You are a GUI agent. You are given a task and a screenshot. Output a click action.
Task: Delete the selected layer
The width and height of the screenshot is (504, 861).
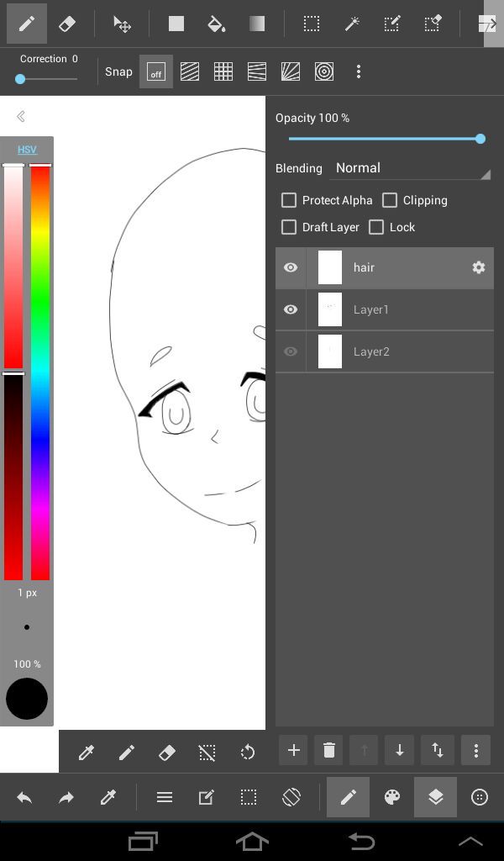(329, 750)
